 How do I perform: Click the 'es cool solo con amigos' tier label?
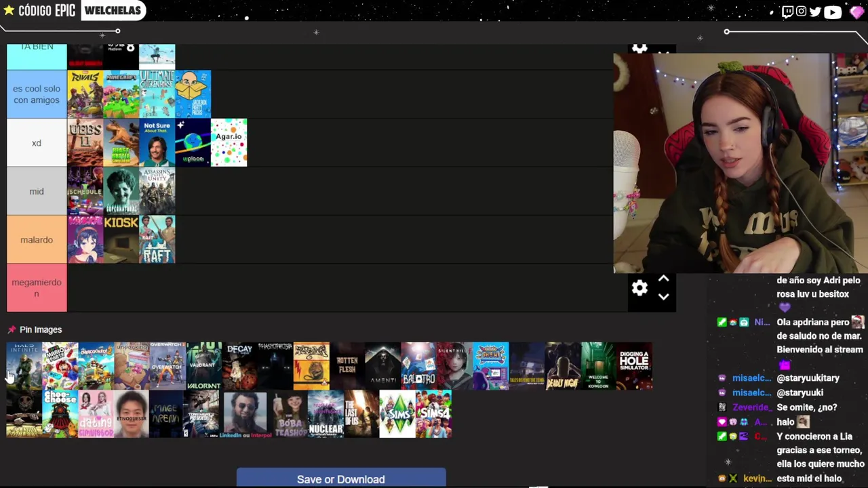pyautogui.click(x=37, y=94)
